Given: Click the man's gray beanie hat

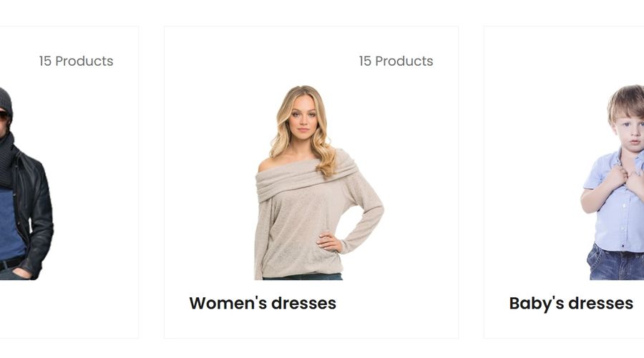Looking at the screenshot, I should coord(5,101).
